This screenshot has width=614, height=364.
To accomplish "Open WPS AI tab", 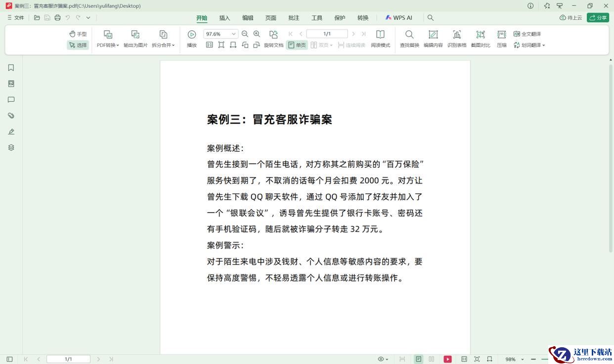I will click(x=398, y=18).
